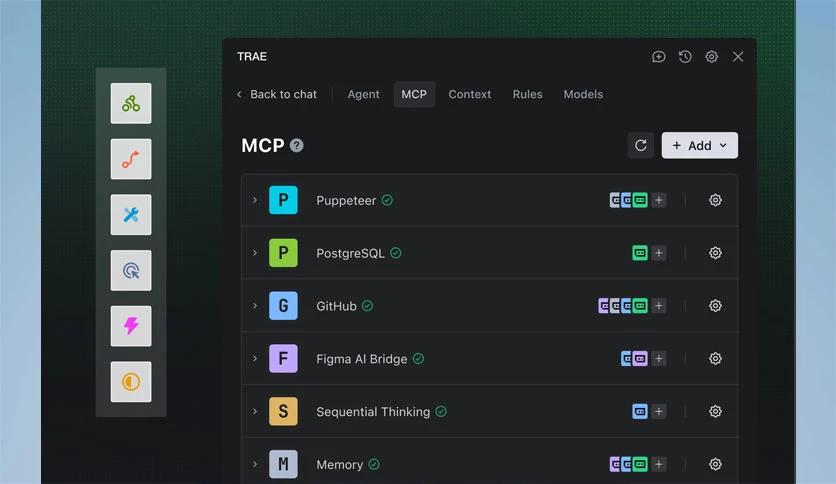Click the red route path icon
The height and width of the screenshot is (484, 836).
(131, 159)
